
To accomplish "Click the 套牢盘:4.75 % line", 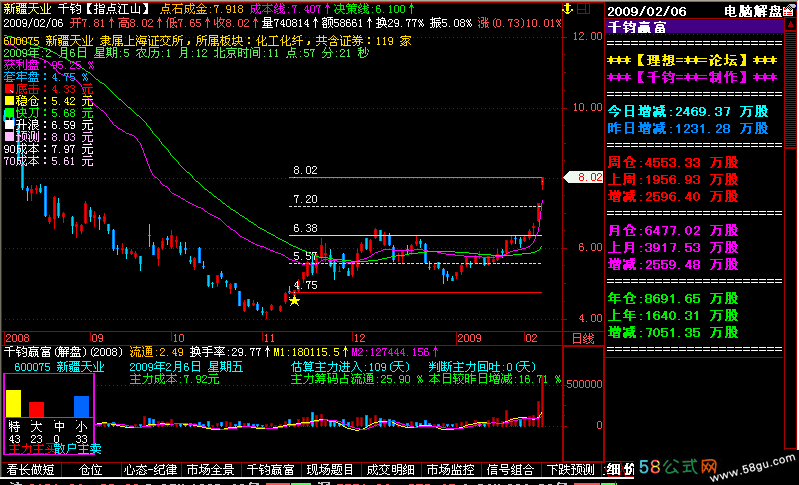I will pos(45,77).
